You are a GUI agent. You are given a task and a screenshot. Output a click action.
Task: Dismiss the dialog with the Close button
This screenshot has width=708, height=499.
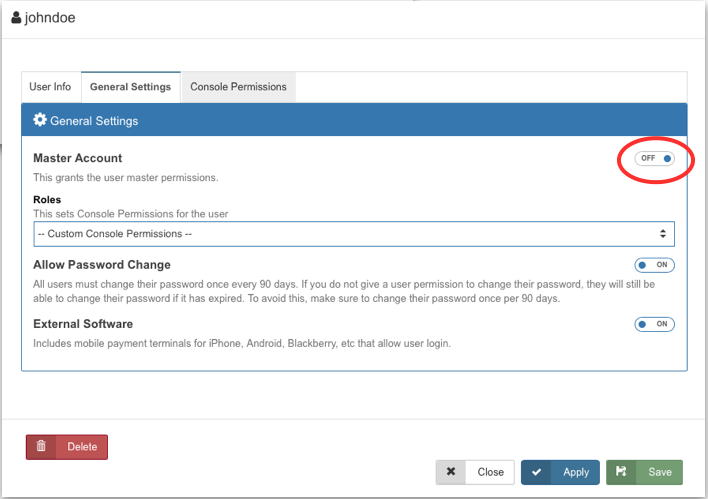(476, 472)
